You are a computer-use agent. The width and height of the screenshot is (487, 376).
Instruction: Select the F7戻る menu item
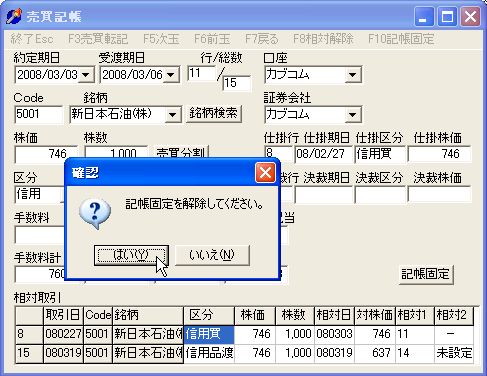[x=262, y=39]
